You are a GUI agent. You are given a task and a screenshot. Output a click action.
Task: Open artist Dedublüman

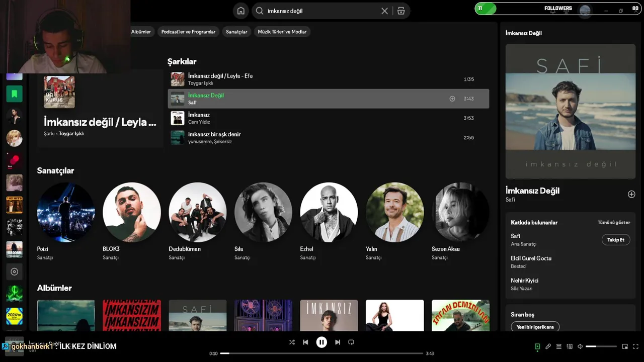coord(197,212)
